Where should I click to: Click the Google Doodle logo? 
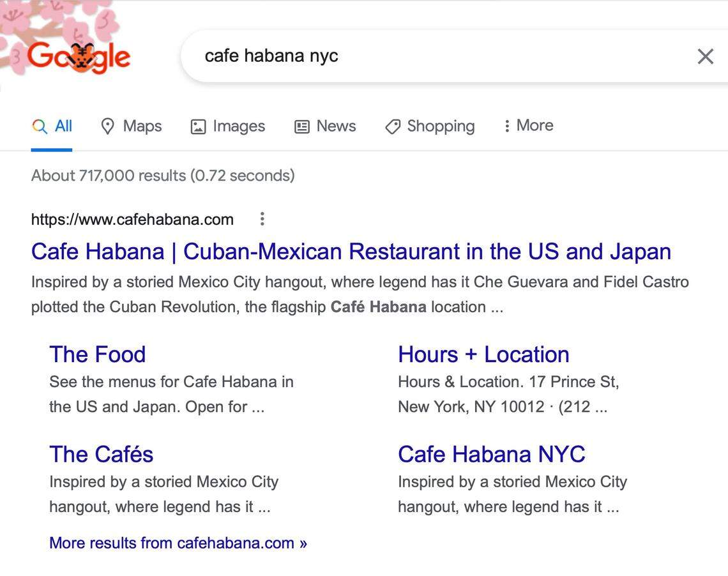[x=79, y=56]
